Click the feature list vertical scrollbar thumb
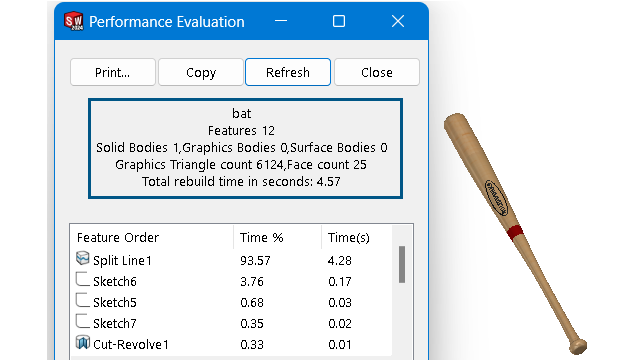Screen dimensions: 640x360 (x=402, y=264)
